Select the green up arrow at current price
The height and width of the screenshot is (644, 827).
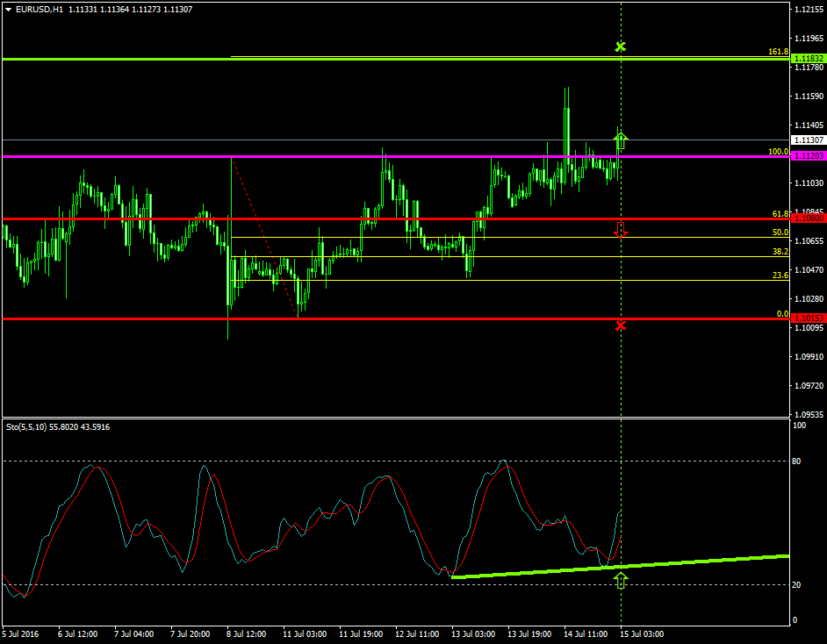click(621, 138)
